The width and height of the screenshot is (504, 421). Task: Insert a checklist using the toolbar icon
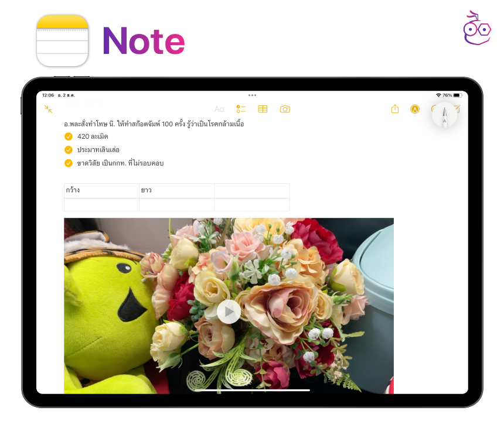(x=241, y=109)
